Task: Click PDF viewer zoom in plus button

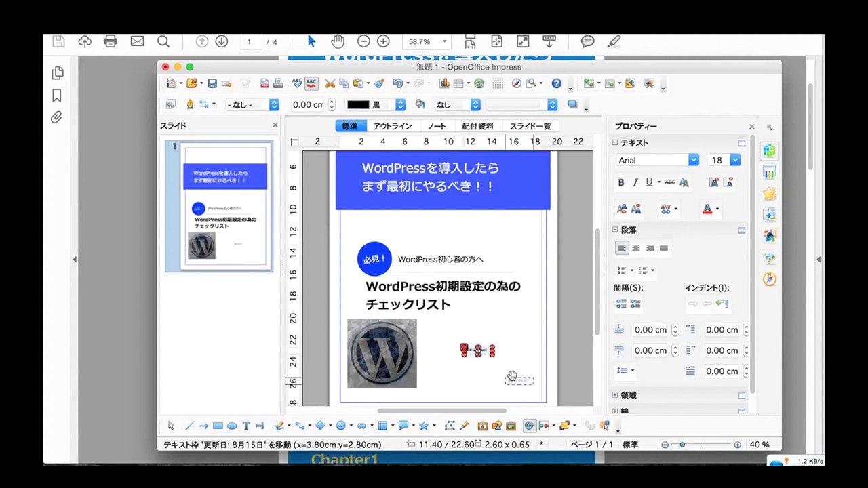Action: point(383,41)
